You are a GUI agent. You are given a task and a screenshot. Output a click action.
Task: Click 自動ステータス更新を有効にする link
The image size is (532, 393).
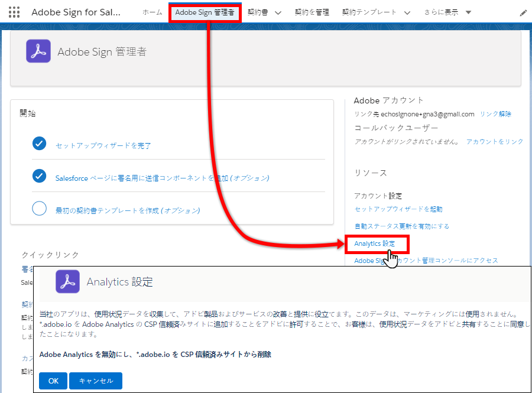click(x=402, y=226)
